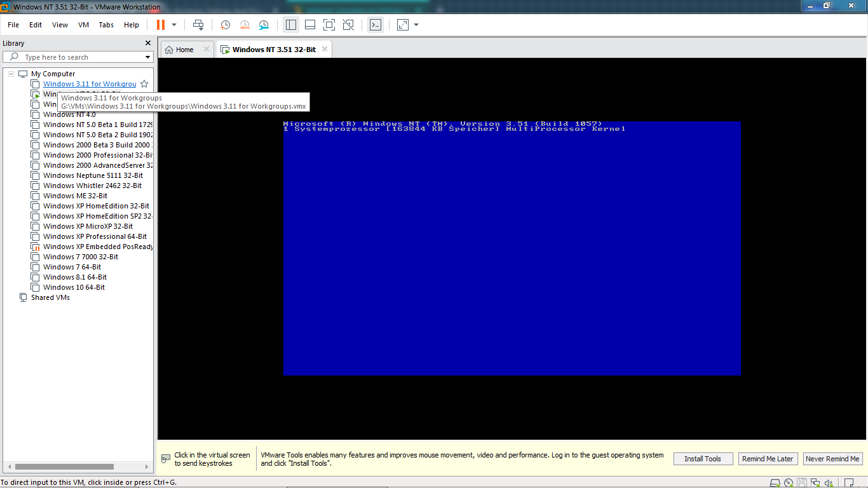Open the library search dropdown arrow
Image resolution: width=868 pixels, height=488 pixels.
coord(147,57)
